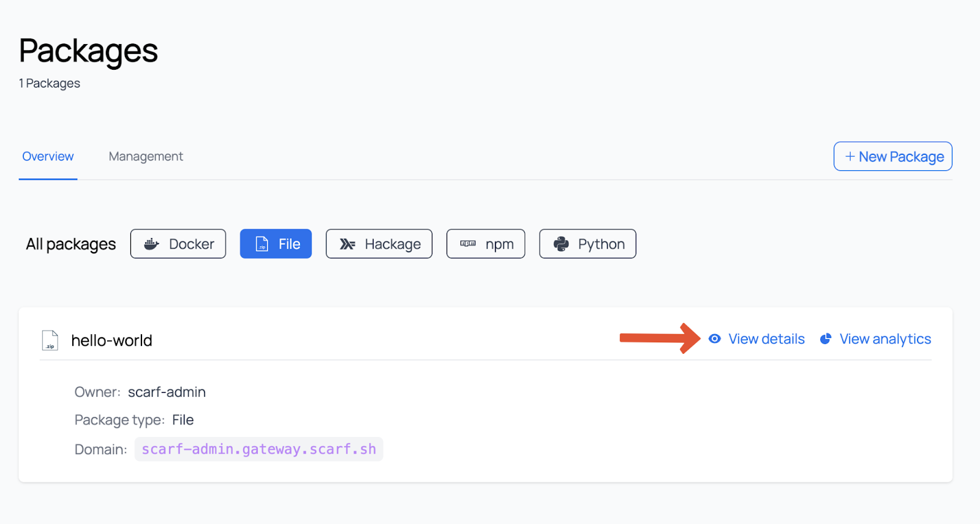The height and width of the screenshot is (524, 980).
Task: Click the Package type File value
Action: (x=183, y=421)
